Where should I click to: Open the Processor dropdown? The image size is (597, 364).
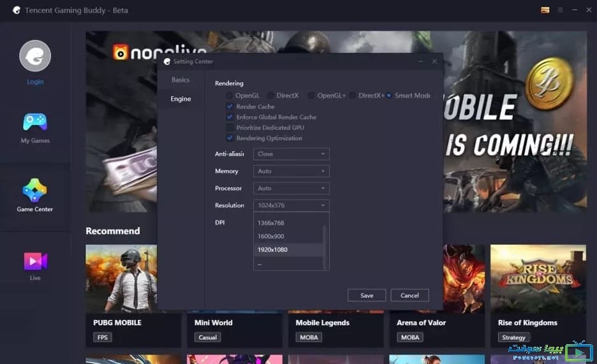(x=291, y=188)
